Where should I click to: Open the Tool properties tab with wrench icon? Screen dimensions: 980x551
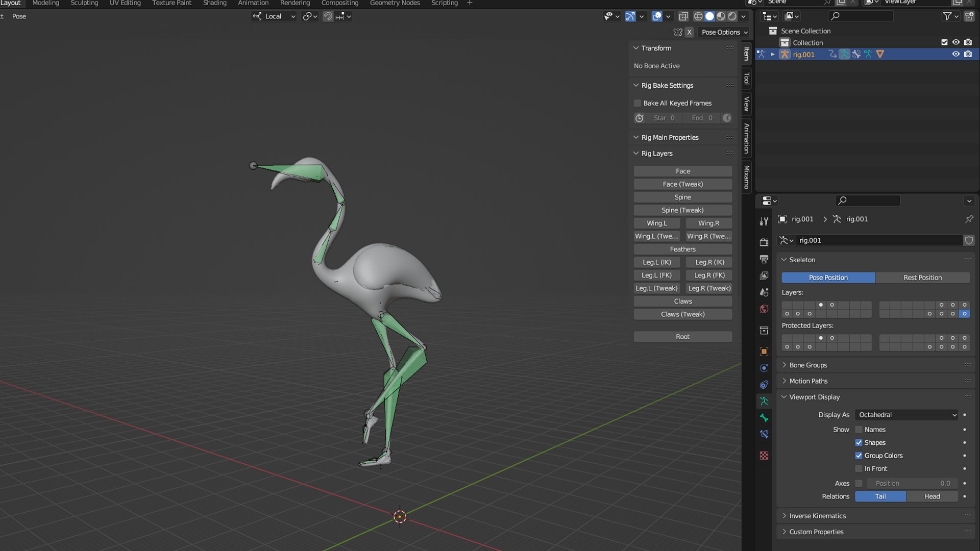point(764,221)
